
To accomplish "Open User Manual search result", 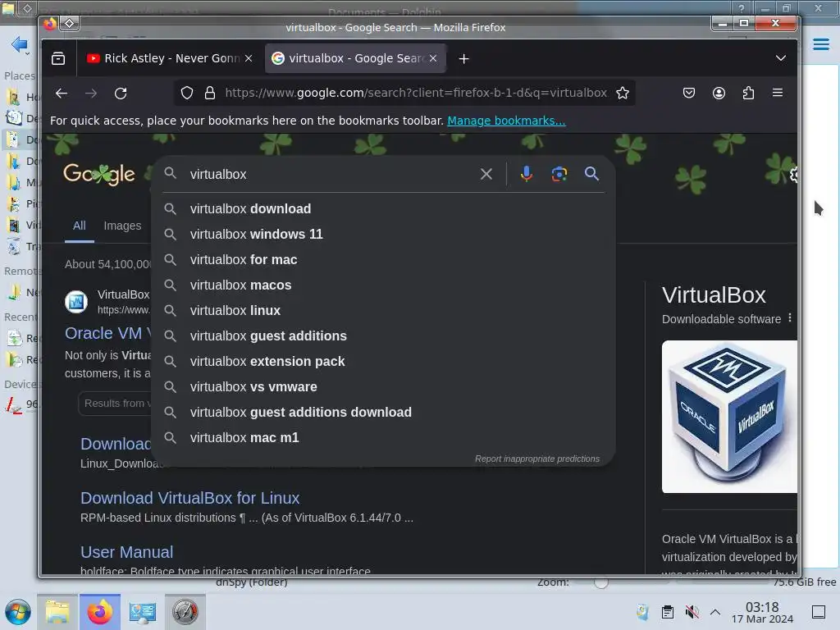I will (126, 552).
